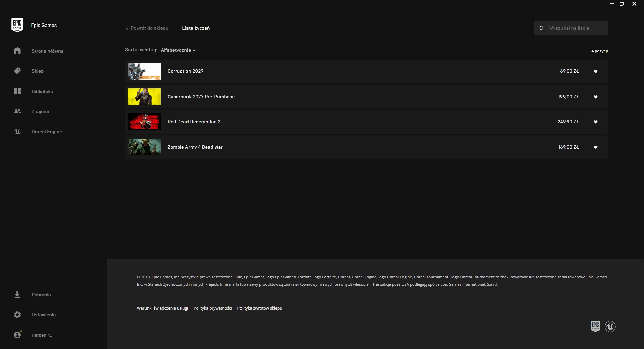This screenshot has height=349, width=644.
Task: Close the Epic Games launcher window
Action: 634,4
